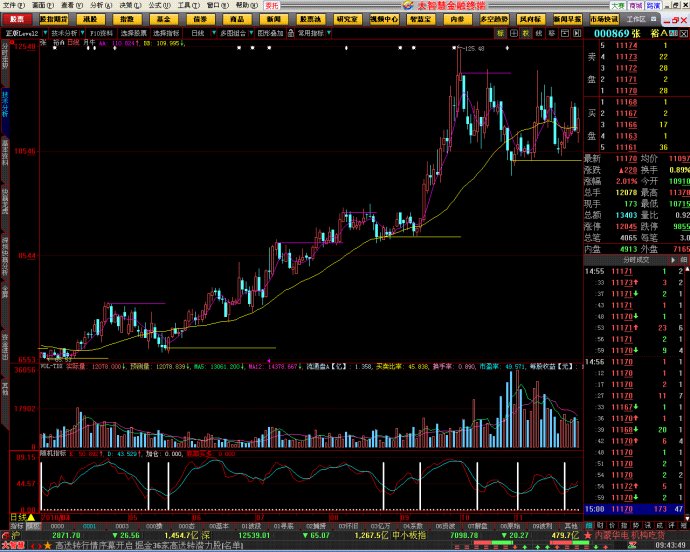Click the 日线 label below the chart
The height and width of the screenshot is (552, 690).
(x=14, y=516)
